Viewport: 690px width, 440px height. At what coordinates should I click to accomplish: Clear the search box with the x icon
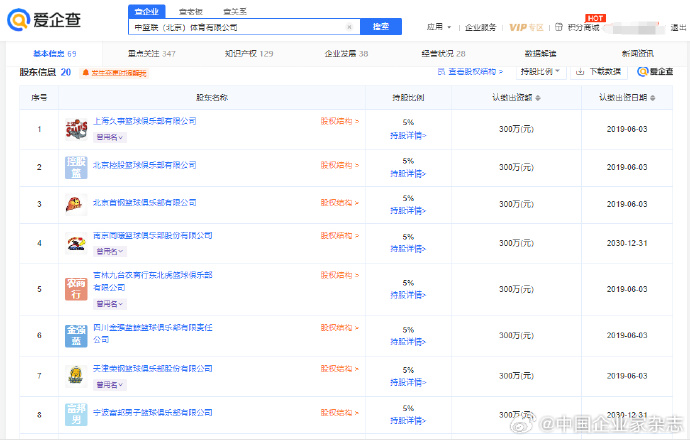click(x=349, y=27)
